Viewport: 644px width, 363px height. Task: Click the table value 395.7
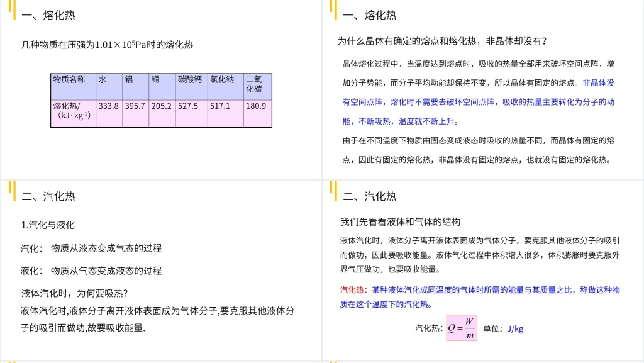135,106
